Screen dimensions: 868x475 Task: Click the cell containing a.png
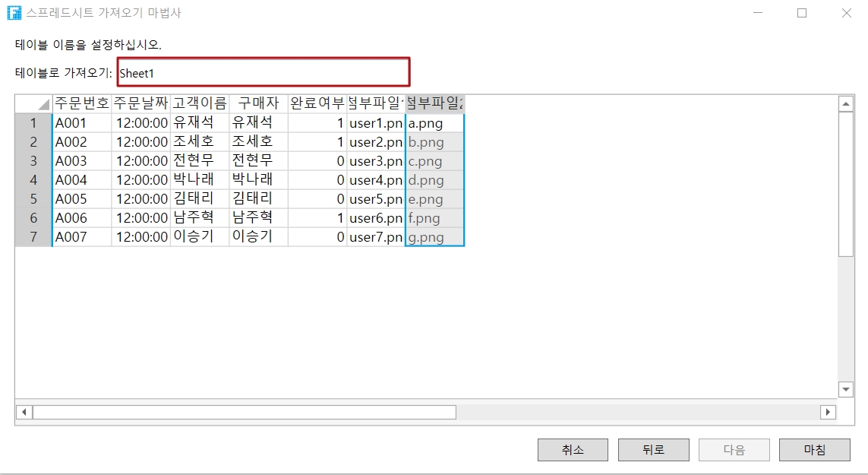435,123
